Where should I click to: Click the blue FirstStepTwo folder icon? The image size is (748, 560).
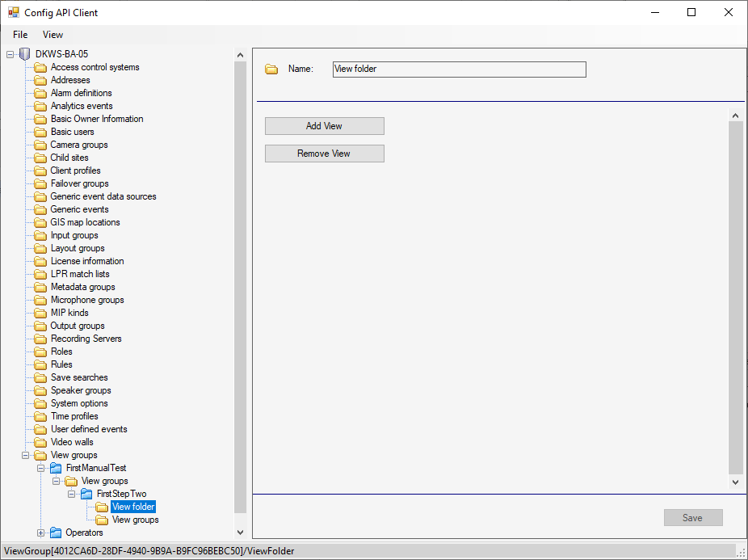coord(86,494)
